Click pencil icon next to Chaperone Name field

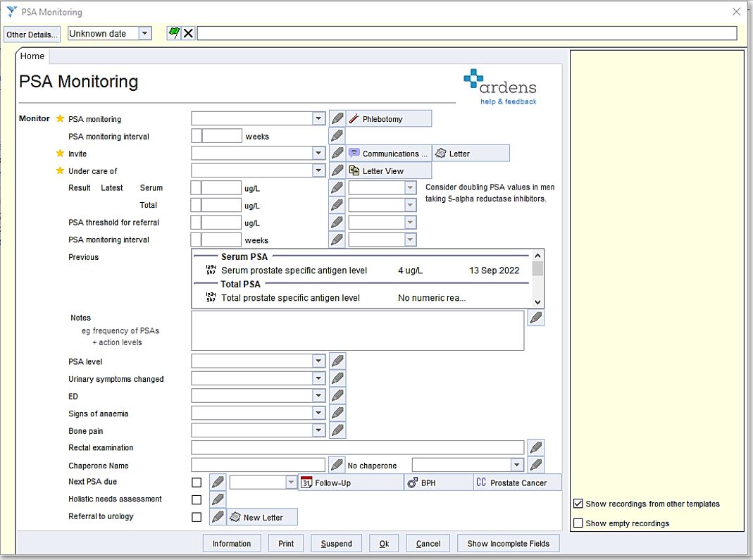(337, 465)
